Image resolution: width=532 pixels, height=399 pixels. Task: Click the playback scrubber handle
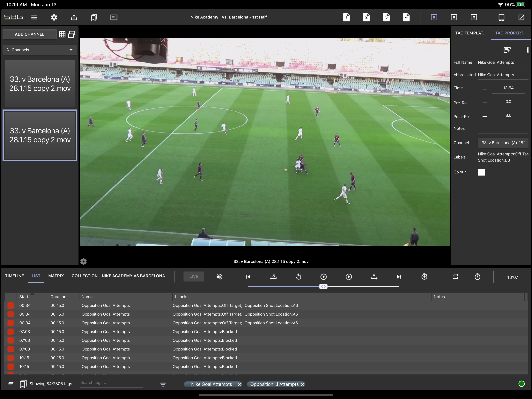(323, 286)
